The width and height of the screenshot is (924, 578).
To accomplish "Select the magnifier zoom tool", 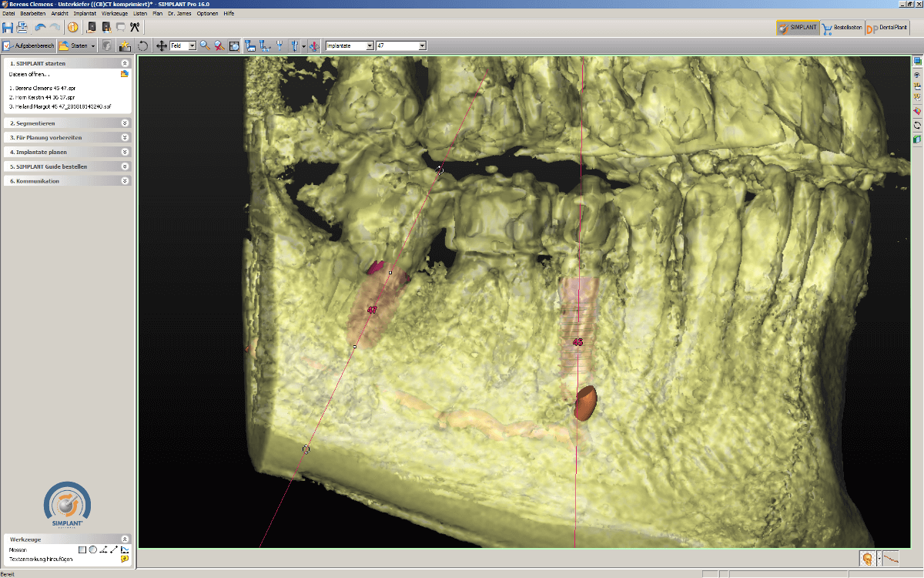I will click(x=205, y=46).
